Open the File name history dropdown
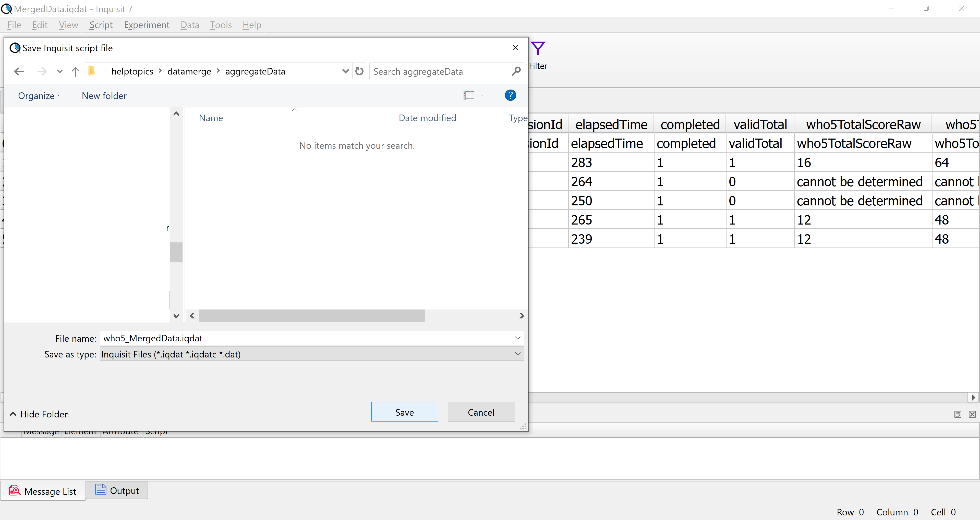 [517, 338]
